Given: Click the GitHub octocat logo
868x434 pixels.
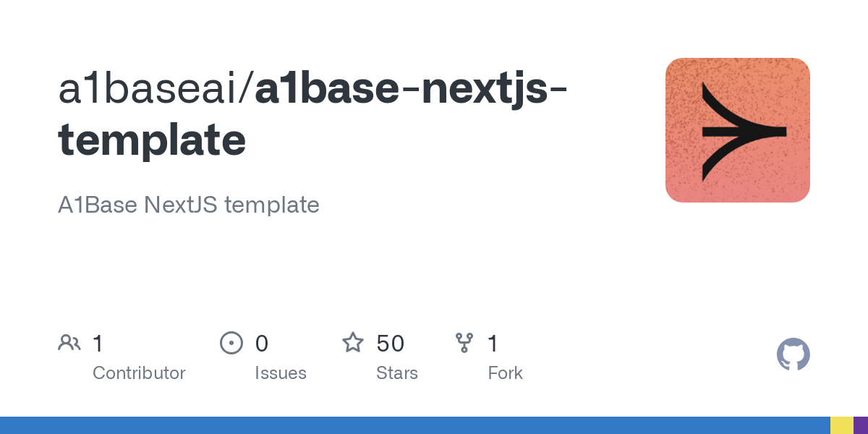Looking at the screenshot, I should pyautogui.click(x=793, y=354).
